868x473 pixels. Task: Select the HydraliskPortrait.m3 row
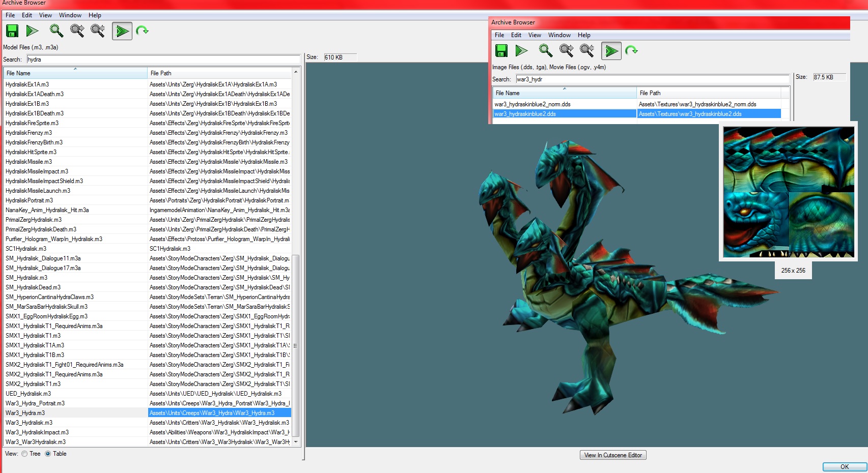point(148,200)
